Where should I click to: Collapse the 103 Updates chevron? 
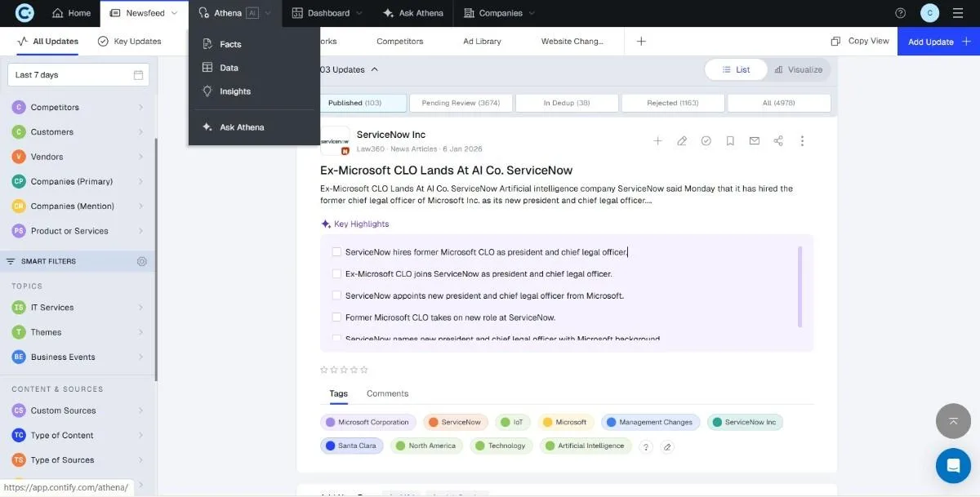pos(375,69)
